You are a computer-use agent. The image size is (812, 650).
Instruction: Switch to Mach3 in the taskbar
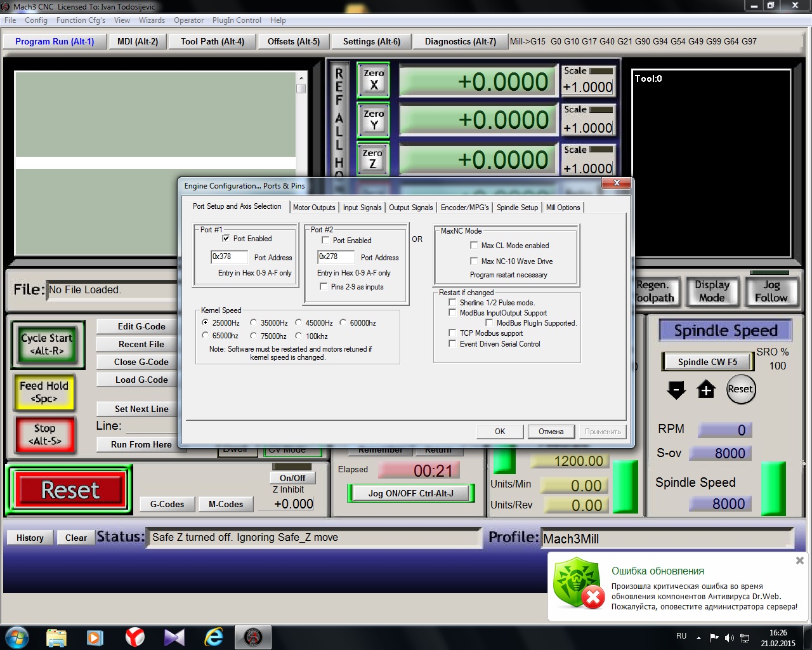(x=253, y=637)
